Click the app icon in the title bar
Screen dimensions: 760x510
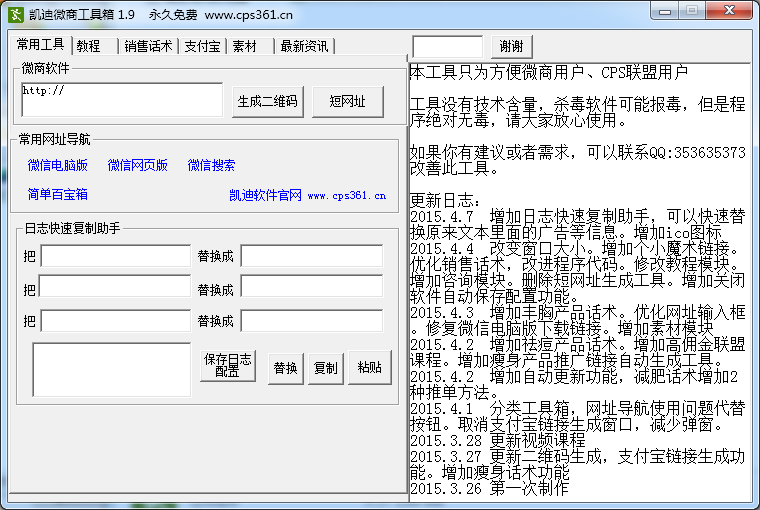click(x=17, y=14)
